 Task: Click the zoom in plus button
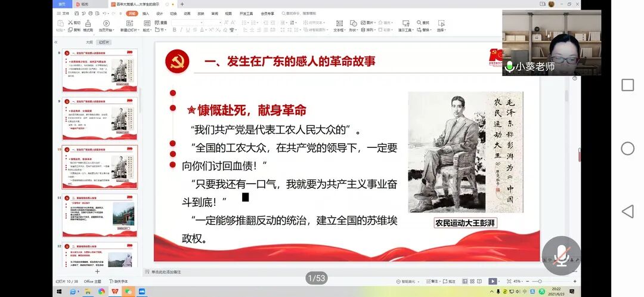[x=575, y=281]
